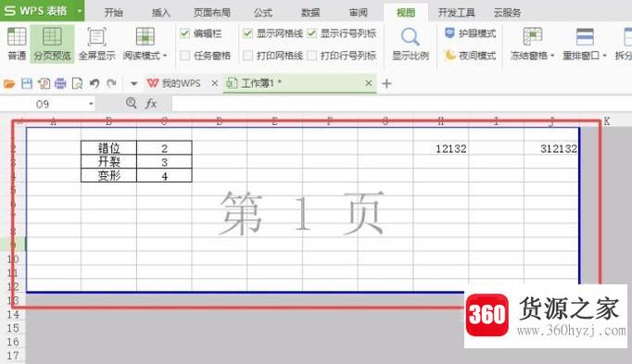Click into the formula bar input
The image size is (632, 364).
(x=402, y=104)
